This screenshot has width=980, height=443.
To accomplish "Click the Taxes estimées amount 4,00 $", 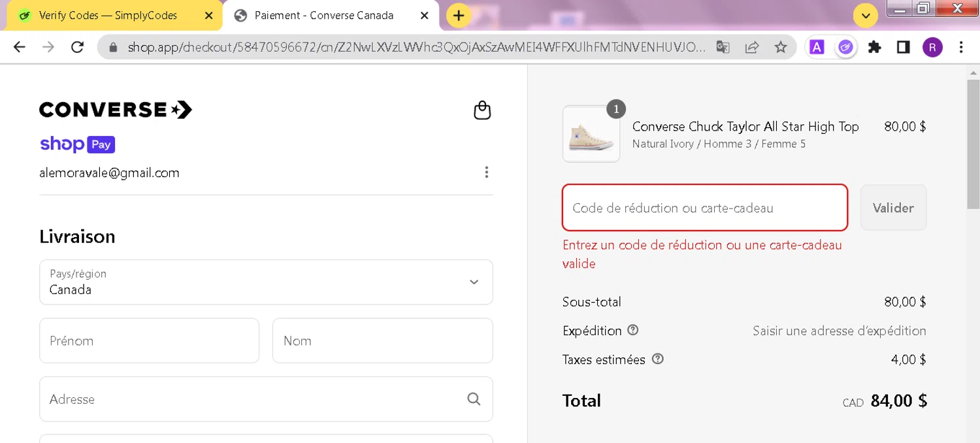I will pyautogui.click(x=909, y=359).
